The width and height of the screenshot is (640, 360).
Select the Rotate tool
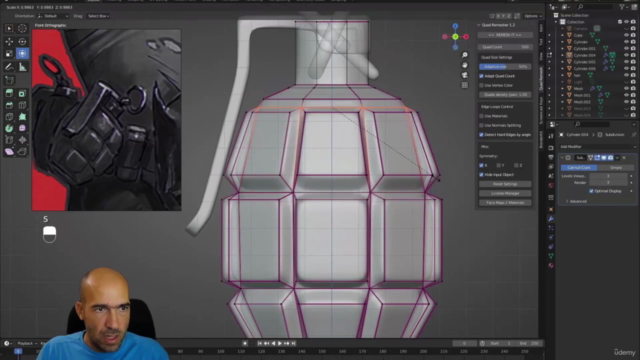(22, 42)
